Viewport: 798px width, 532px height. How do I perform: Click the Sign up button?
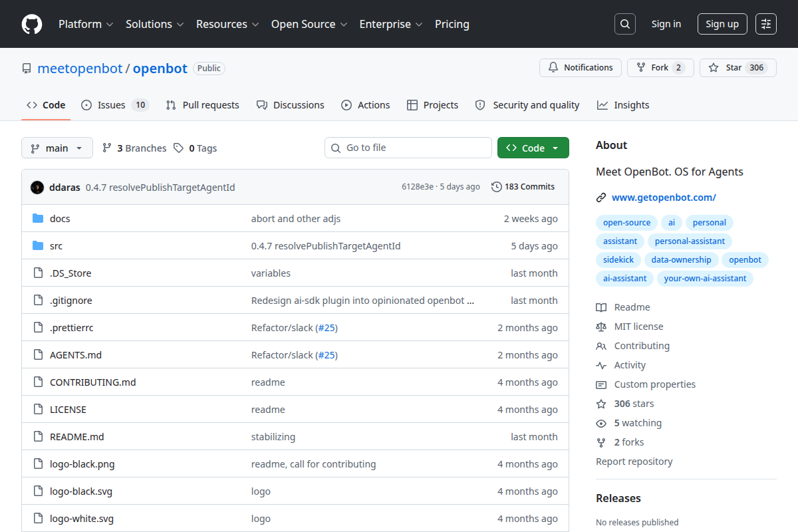pos(722,24)
